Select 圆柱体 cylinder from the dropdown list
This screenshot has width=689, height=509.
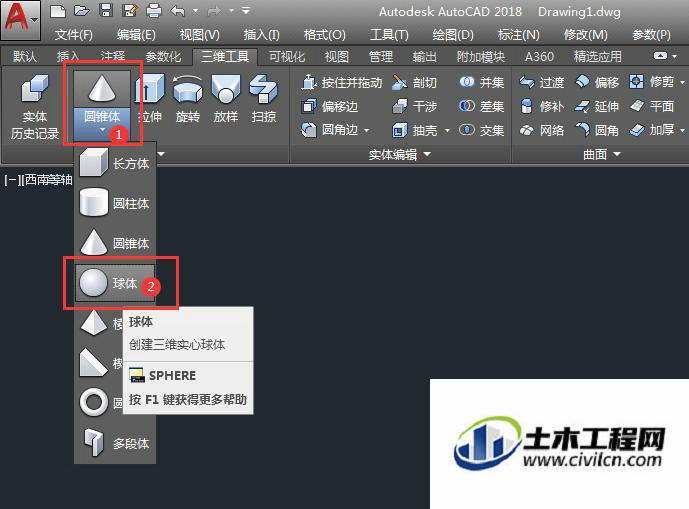click(x=115, y=203)
